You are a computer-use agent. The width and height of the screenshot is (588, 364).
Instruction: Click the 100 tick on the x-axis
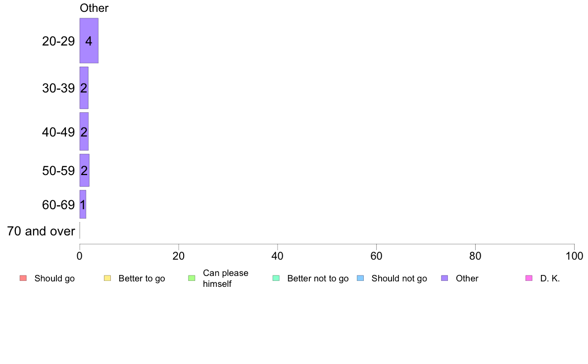pyautogui.click(x=574, y=256)
